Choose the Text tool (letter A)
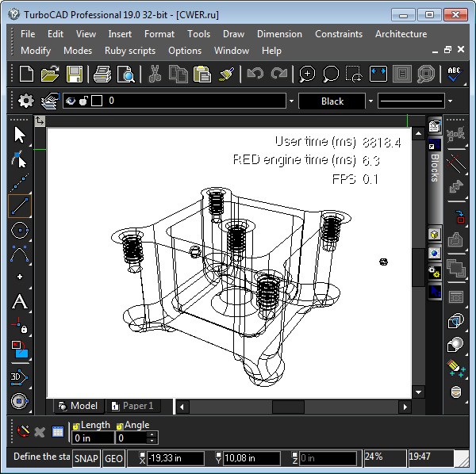 tap(20, 302)
